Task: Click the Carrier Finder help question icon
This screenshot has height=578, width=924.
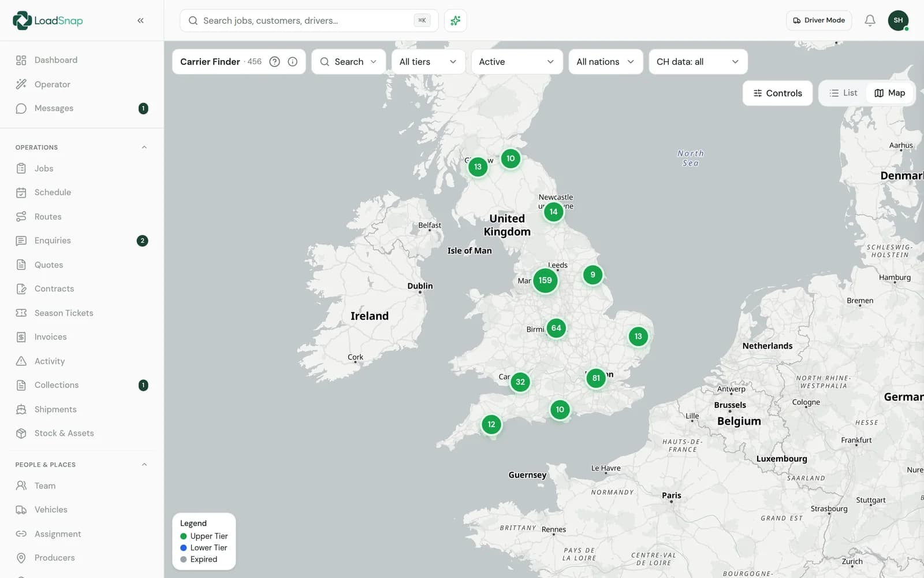Action: (x=275, y=62)
